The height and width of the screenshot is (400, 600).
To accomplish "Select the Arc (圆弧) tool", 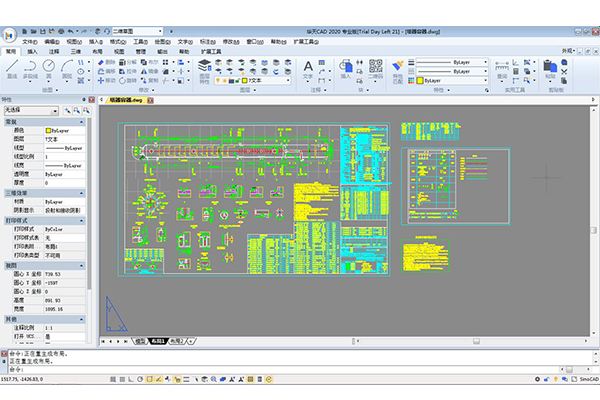I will click(x=67, y=69).
